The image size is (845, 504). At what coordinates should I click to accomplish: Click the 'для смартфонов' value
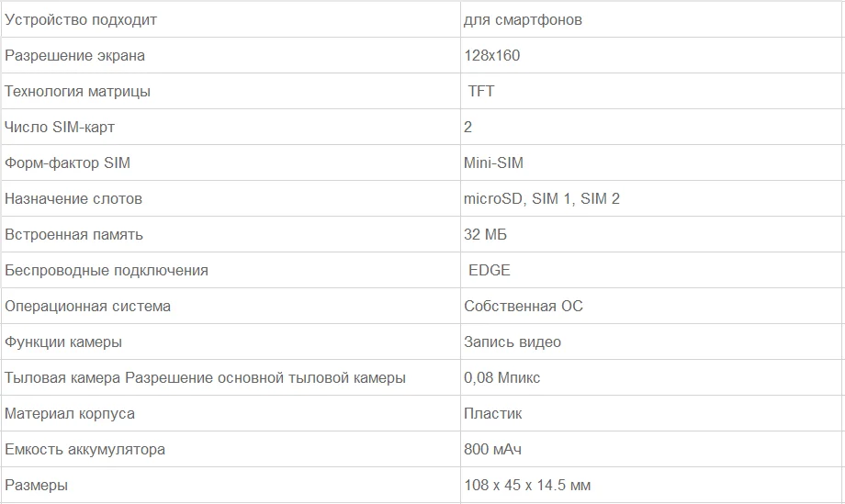tap(523, 19)
